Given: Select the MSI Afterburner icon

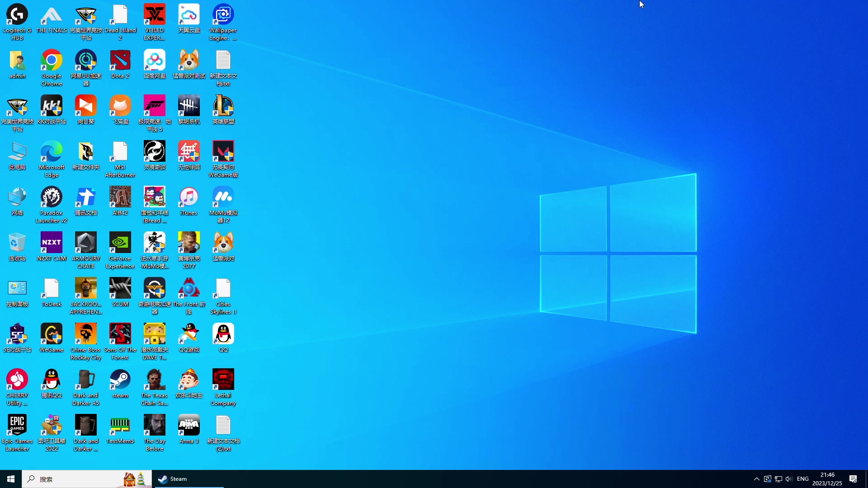Looking at the screenshot, I should 120,159.
